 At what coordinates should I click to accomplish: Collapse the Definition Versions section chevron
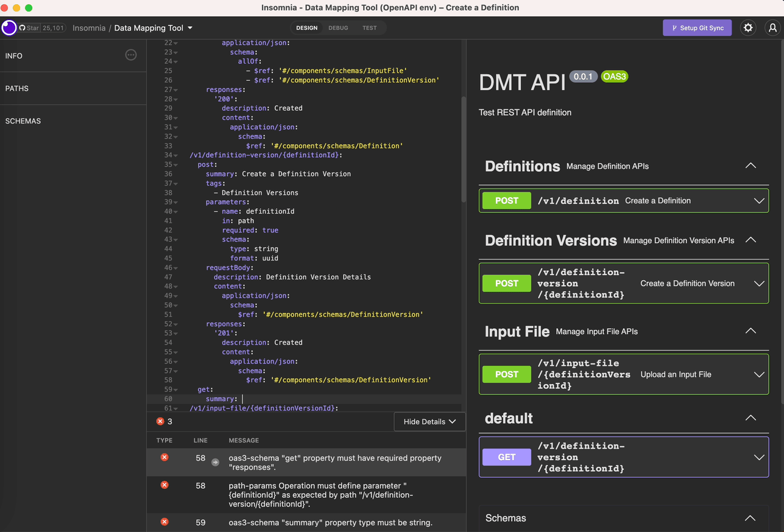(750, 240)
